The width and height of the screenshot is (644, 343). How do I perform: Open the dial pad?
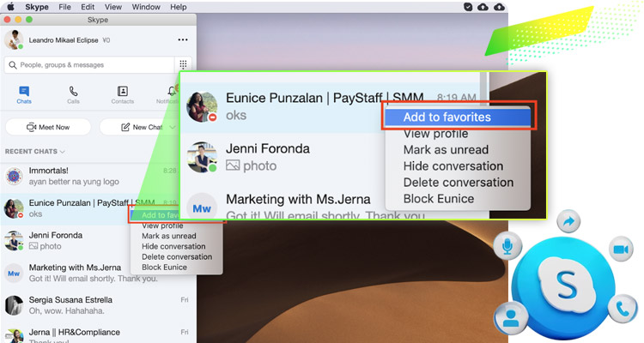183,64
